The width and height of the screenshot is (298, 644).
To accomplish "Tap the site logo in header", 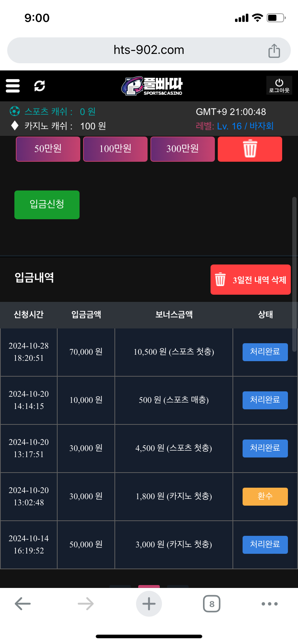I will [x=152, y=86].
